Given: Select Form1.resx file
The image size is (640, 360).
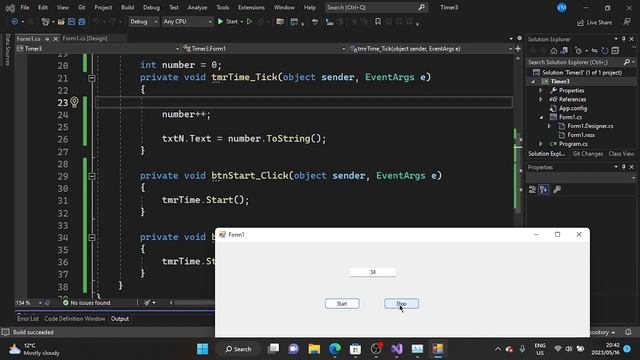Looking at the screenshot, I should 581,135.
